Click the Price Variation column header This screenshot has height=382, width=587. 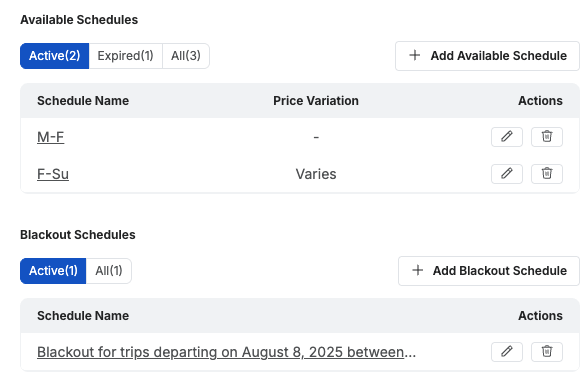click(x=316, y=101)
